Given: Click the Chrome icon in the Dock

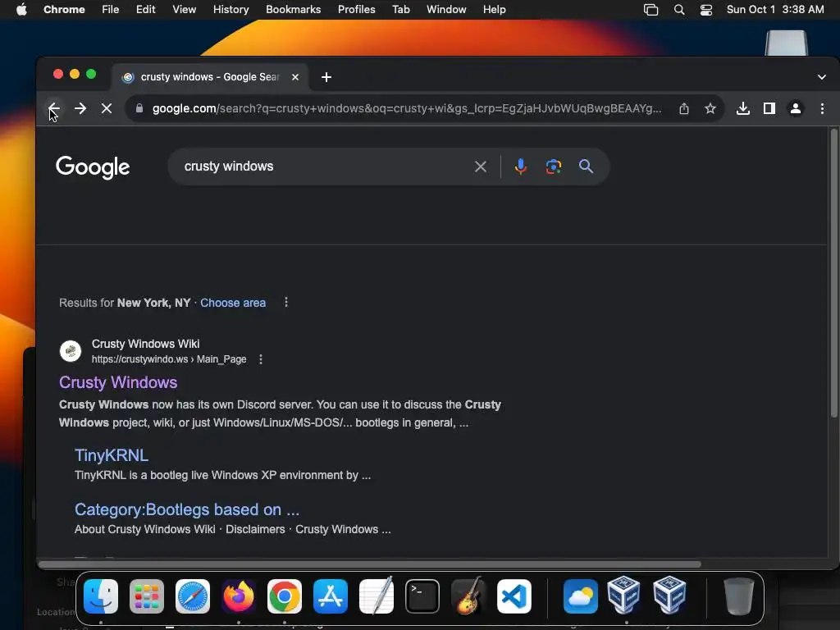Looking at the screenshot, I should [x=285, y=596].
